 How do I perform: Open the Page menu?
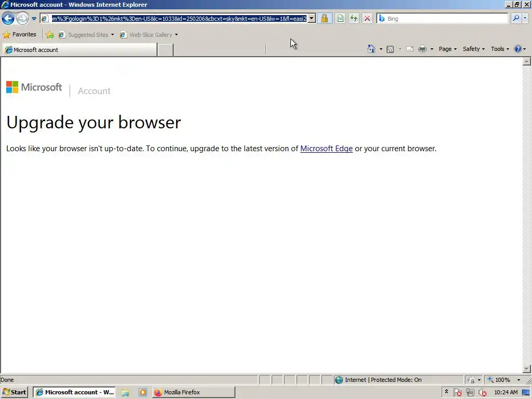pos(447,49)
